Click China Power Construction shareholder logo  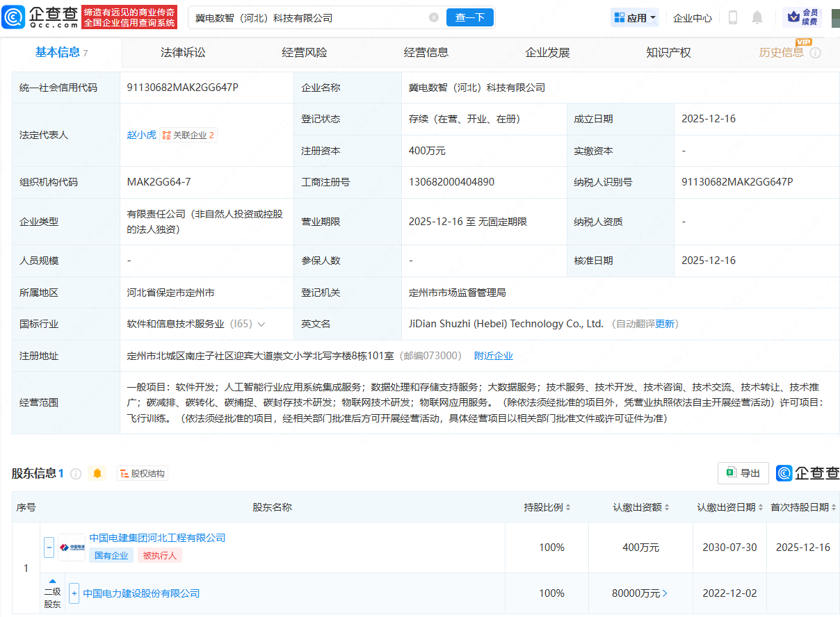point(72,547)
